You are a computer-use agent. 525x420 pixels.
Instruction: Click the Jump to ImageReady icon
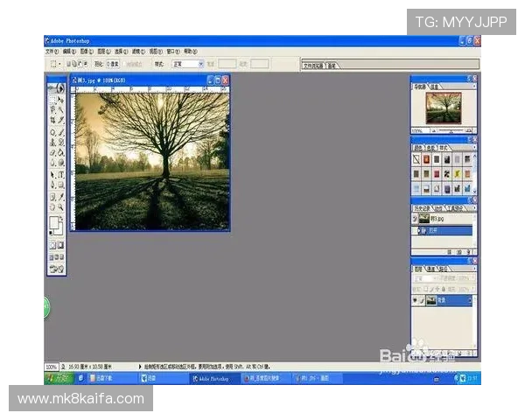click(57, 269)
